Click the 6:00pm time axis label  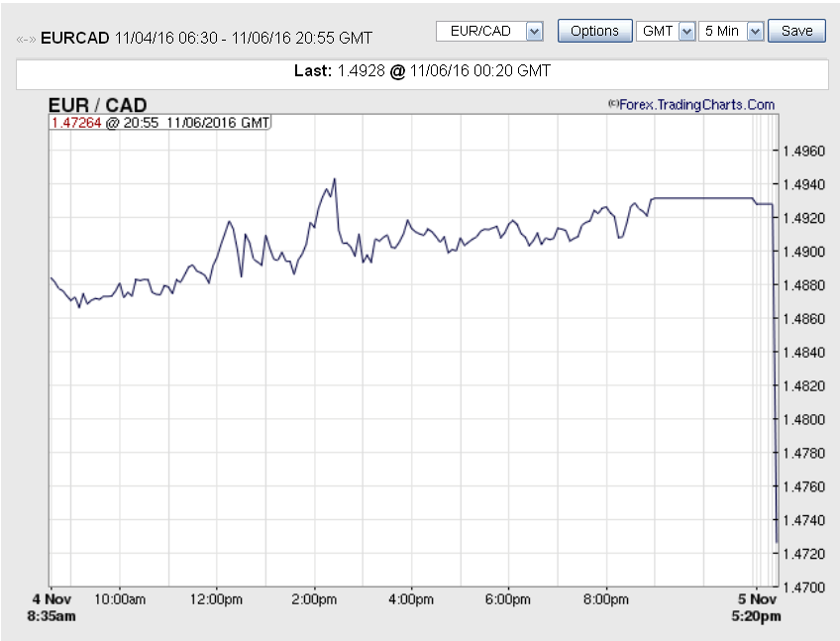[x=508, y=599]
